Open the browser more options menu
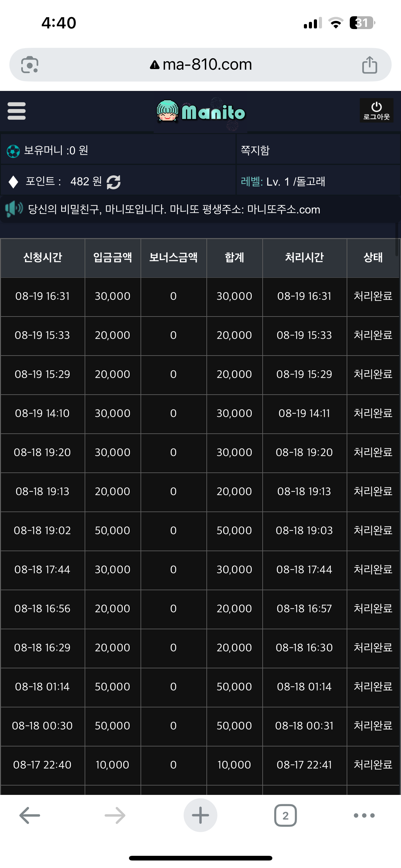The height and width of the screenshot is (868, 401). click(x=364, y=816)
